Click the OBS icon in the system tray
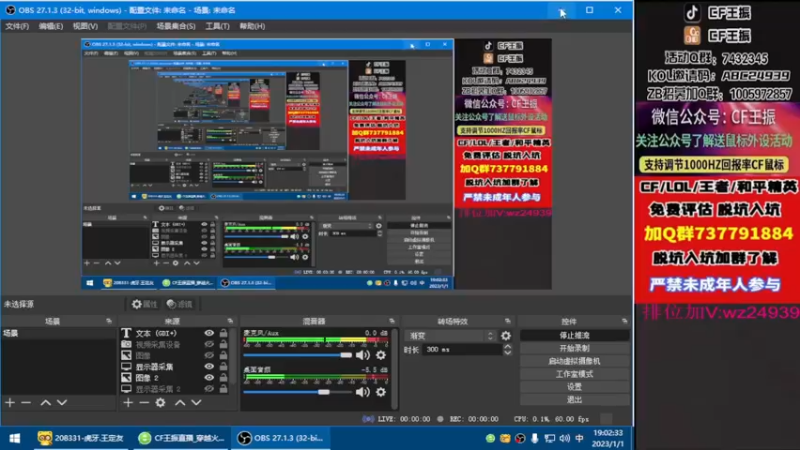Image resolution: width=800 pixels, height=450 pixels. (x=520, y=438)
